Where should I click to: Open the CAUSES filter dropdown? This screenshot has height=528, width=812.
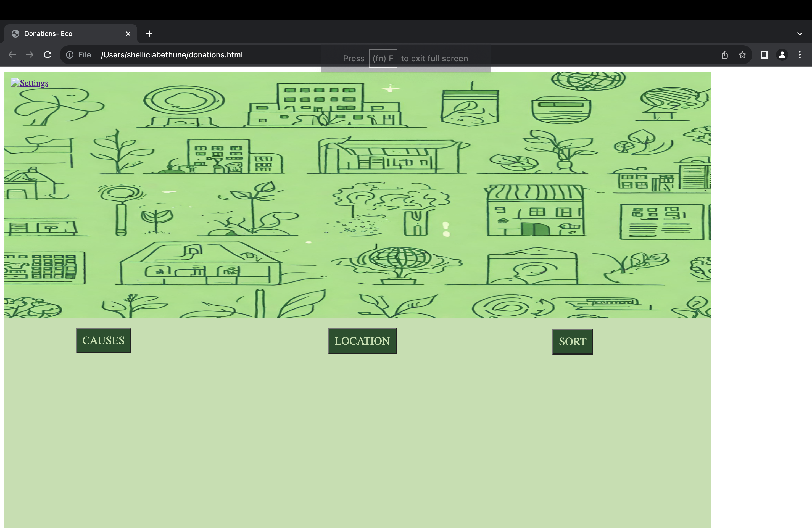tap(103, 340)
